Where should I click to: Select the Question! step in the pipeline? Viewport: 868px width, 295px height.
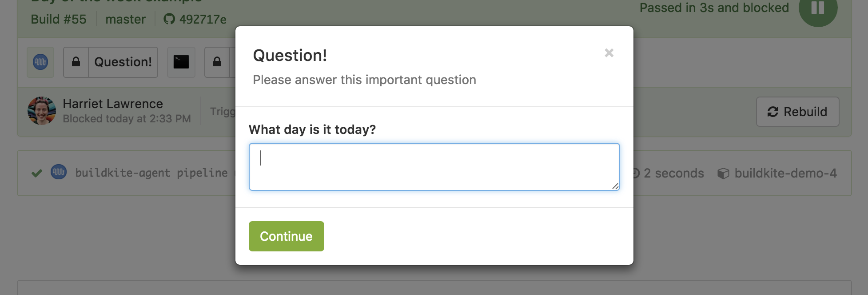123,62
